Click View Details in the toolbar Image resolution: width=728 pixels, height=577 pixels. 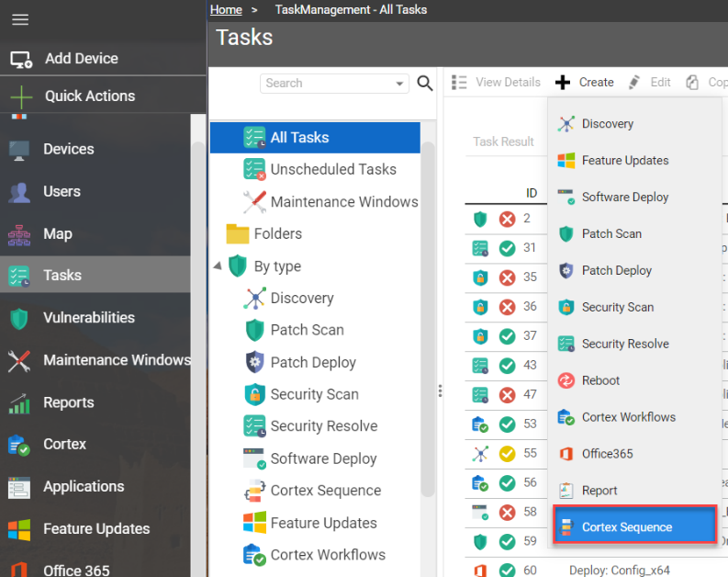pyautogui.click(x=496, y=82)
